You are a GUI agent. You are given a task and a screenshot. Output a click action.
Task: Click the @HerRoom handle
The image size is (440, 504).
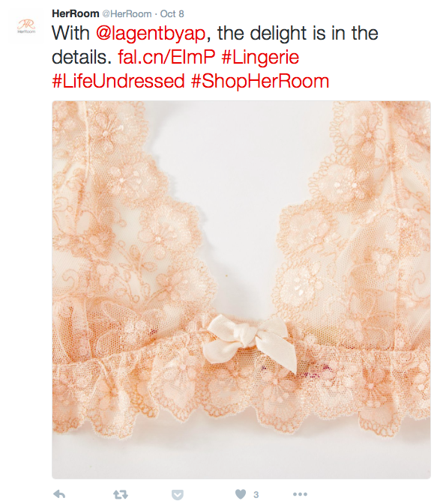point(127,13)
